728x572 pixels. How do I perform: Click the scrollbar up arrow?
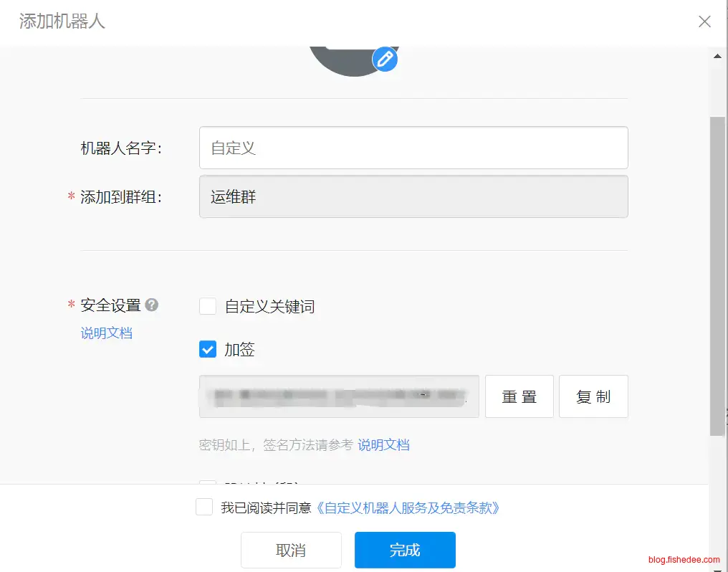[x=717, y=55]
